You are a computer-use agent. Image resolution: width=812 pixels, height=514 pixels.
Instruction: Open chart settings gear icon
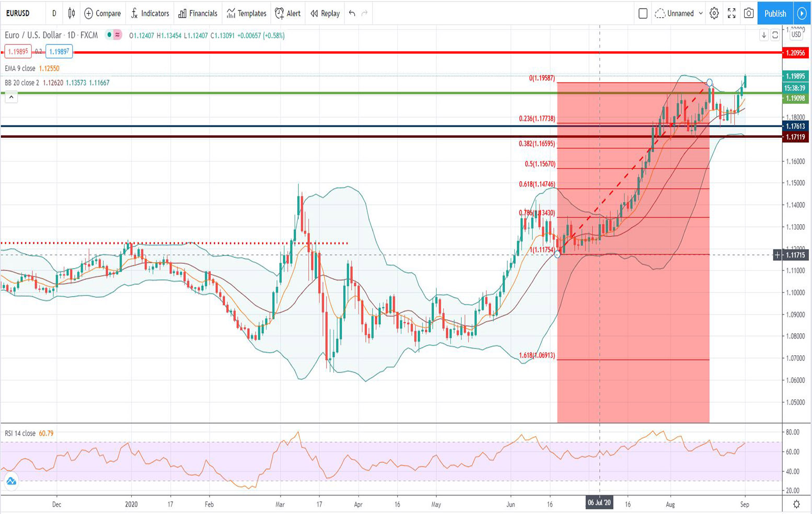tap(714, 14)
